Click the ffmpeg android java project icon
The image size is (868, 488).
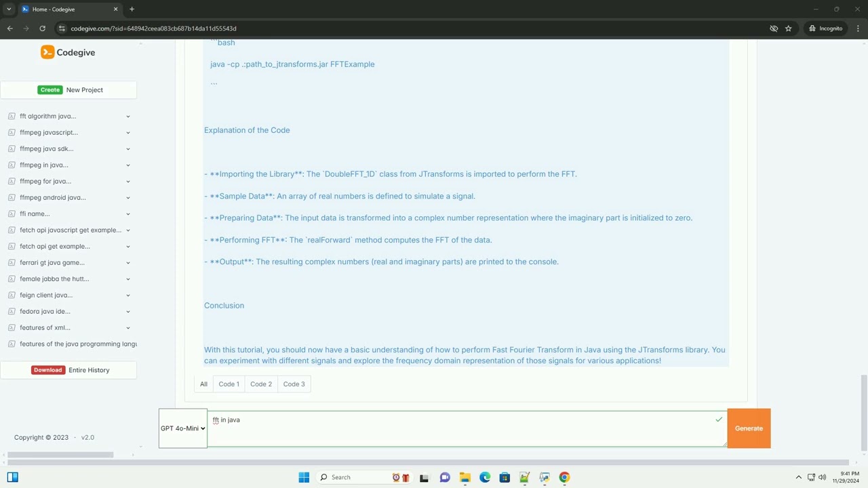[12, 198]
